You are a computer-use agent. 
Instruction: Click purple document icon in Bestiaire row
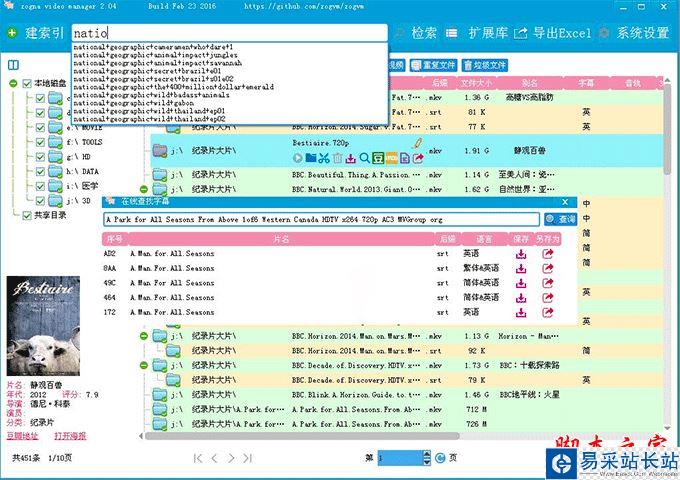pyautogui.click(x=405, y=158)
